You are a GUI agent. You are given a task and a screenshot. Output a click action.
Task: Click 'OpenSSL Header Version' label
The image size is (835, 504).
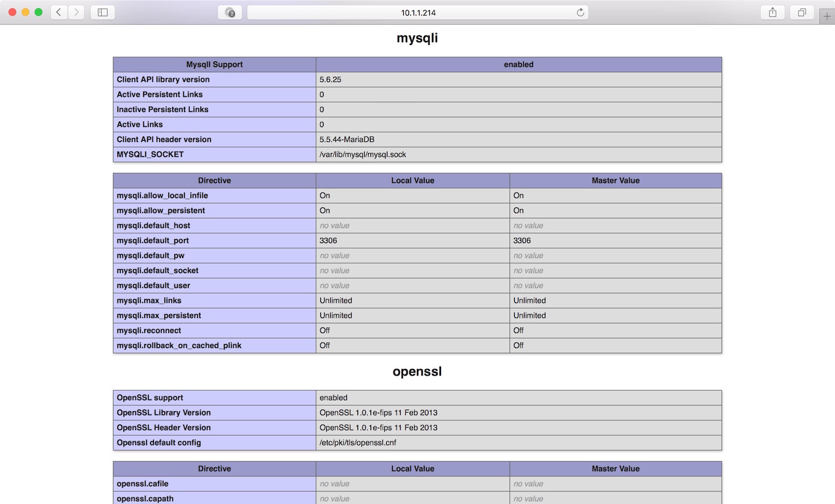[x=164, y=428]
